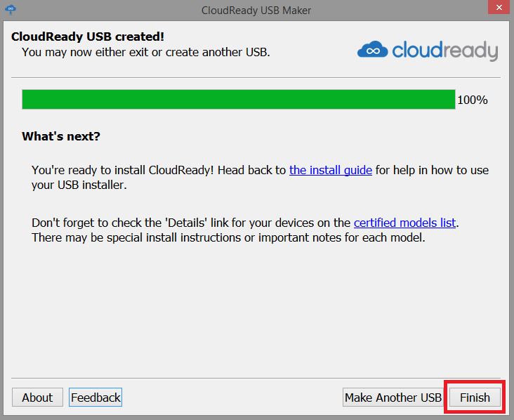This screenshot has height=420, width=514.
Task: Click the 100% progress label
Action: coord(472,100)
